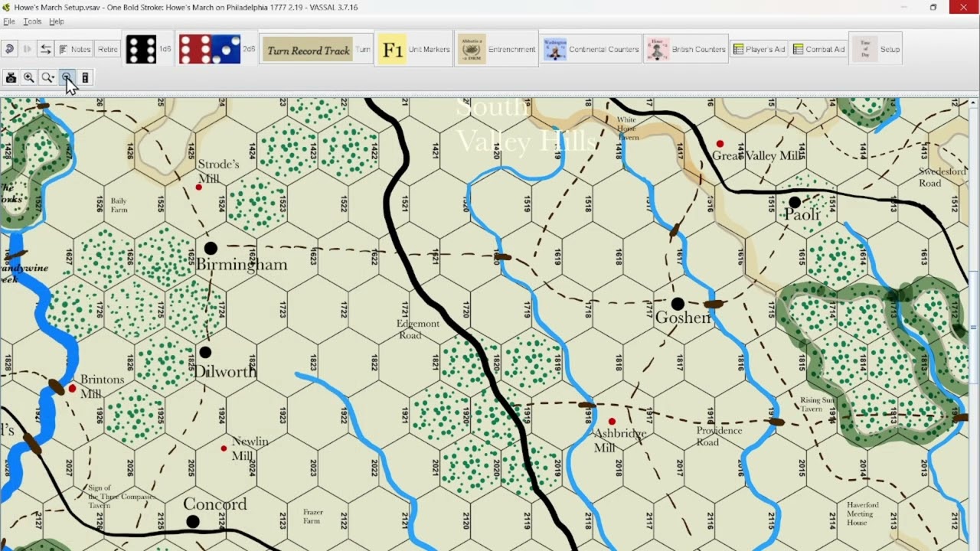Open the Entrenchment markers window

[497, 49]
